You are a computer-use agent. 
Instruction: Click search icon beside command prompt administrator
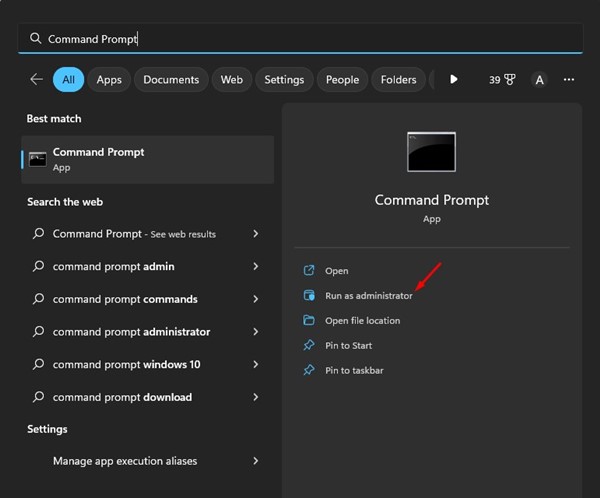[38, 331]
